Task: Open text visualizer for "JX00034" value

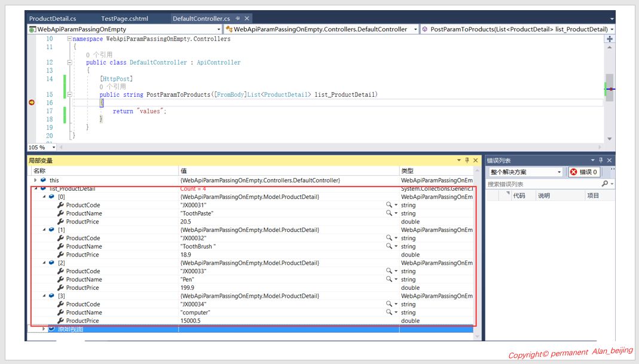Action: [389, 304]
